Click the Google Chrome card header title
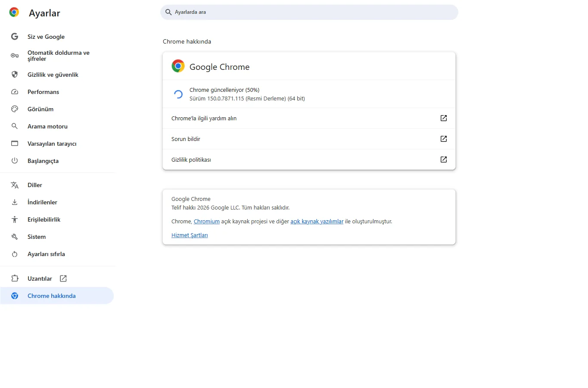The height and width of the screenshot is (388, 588). 219,67
